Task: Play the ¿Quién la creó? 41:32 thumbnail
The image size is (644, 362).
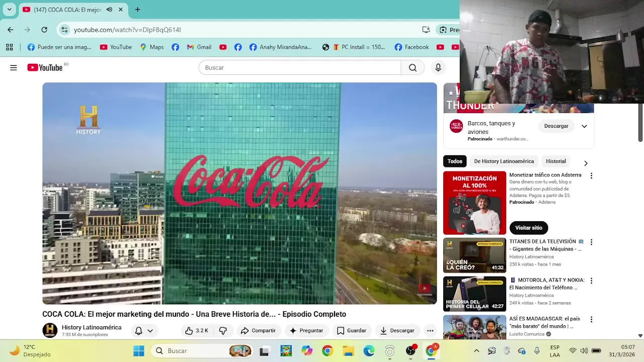Action: tap(474, 255)
